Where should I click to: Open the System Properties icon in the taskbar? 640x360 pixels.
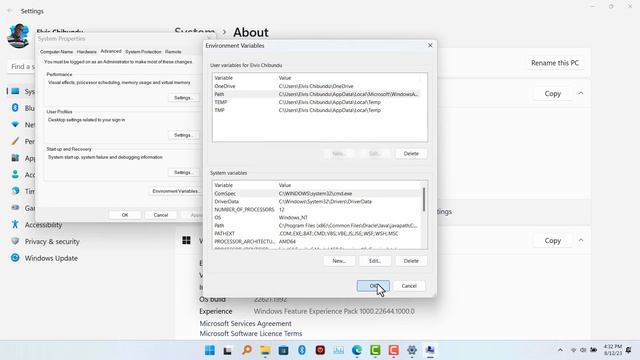tap(430, 350)
